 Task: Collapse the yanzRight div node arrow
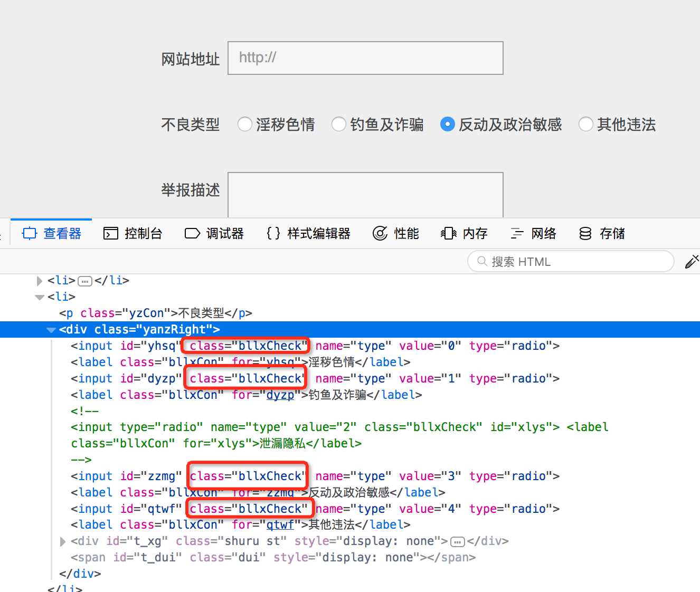(51, 330)
